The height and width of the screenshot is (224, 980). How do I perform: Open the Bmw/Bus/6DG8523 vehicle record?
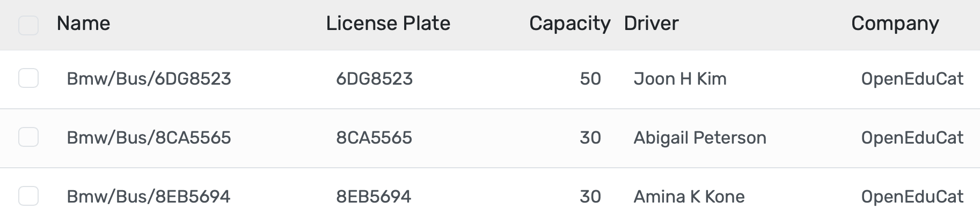tap(149, 79)
